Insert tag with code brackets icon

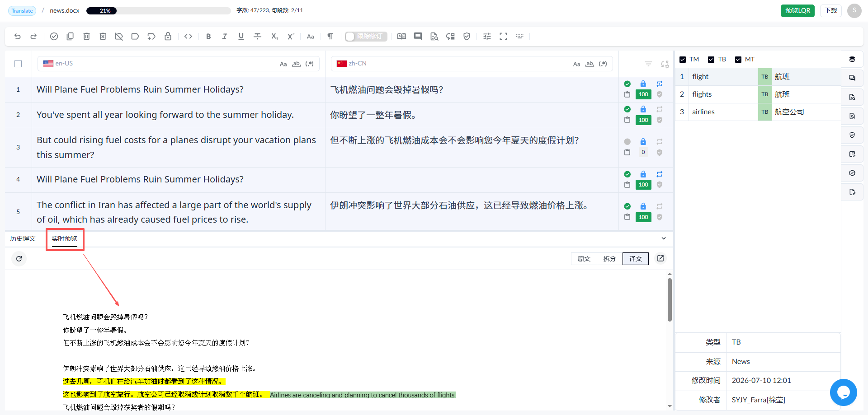tap(189, 37)
